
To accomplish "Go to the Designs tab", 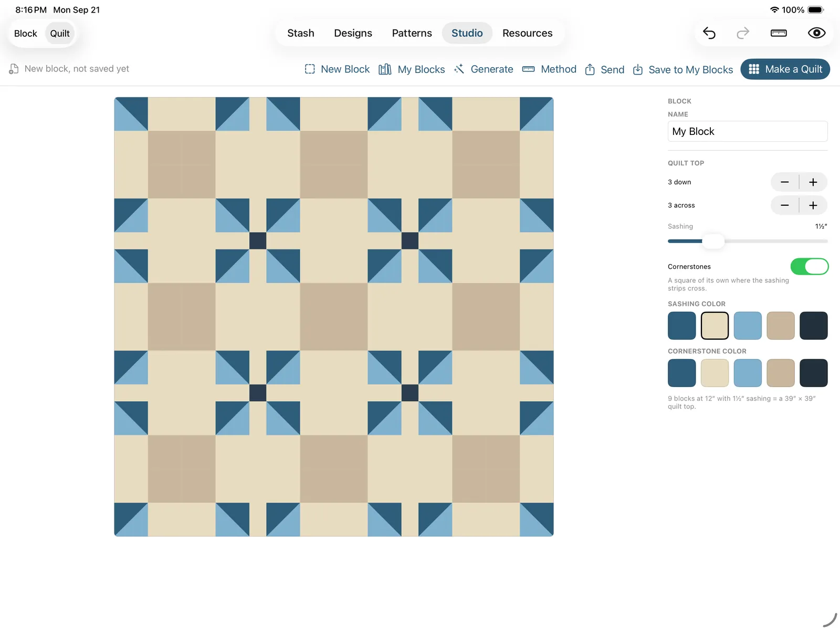I will click(x=353, y=33).
